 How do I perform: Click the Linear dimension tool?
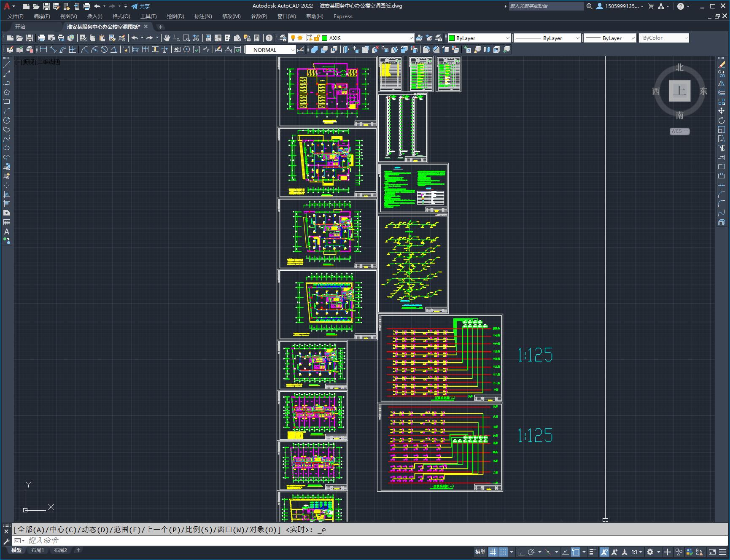(x=43, y=49)
